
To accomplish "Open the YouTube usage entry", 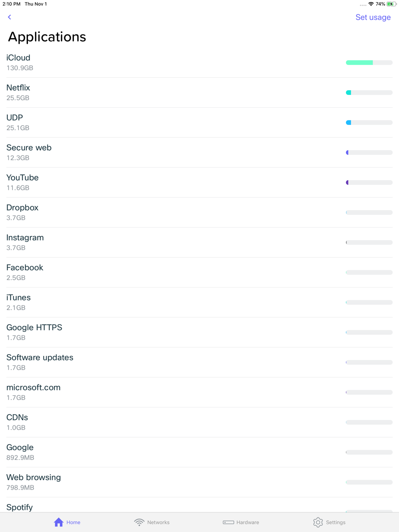I will pyautogui.click(x=160, y=182).
